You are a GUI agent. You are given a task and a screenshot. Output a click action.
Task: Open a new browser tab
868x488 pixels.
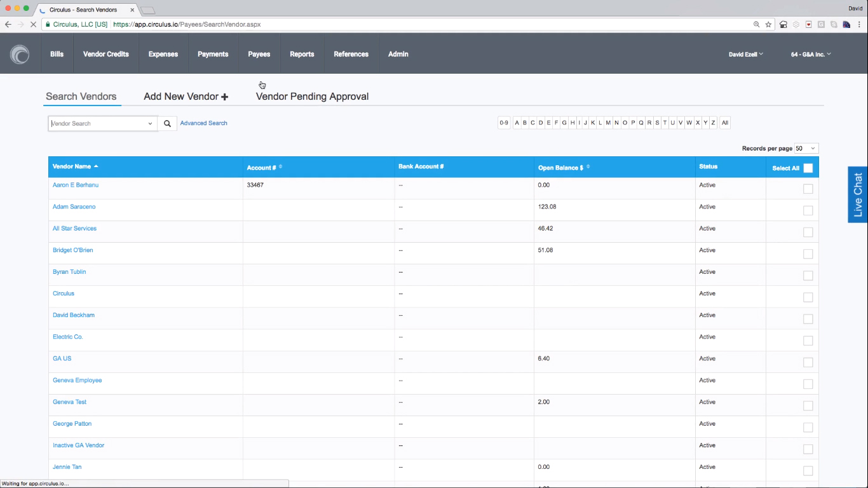[x=147, y=10]
